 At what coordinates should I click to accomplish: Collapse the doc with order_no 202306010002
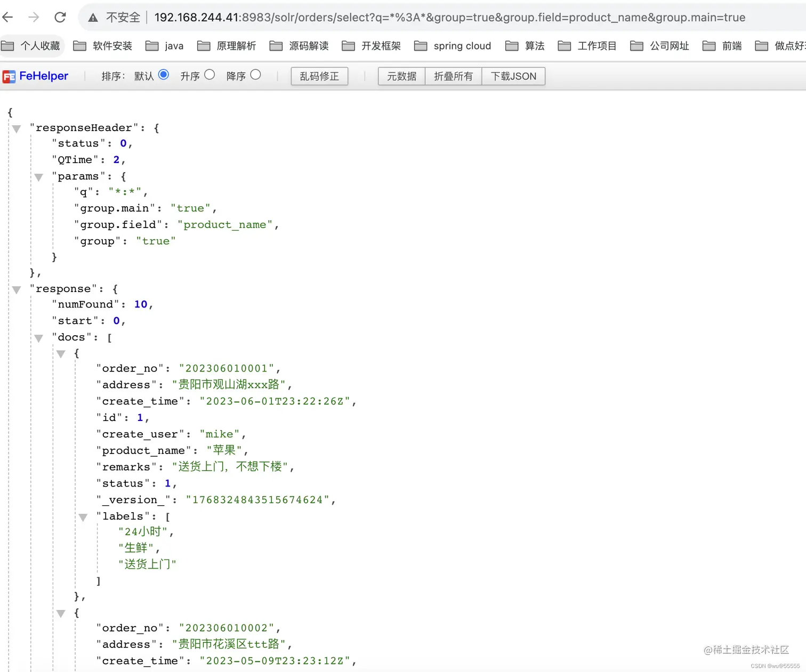pos(61,614)
